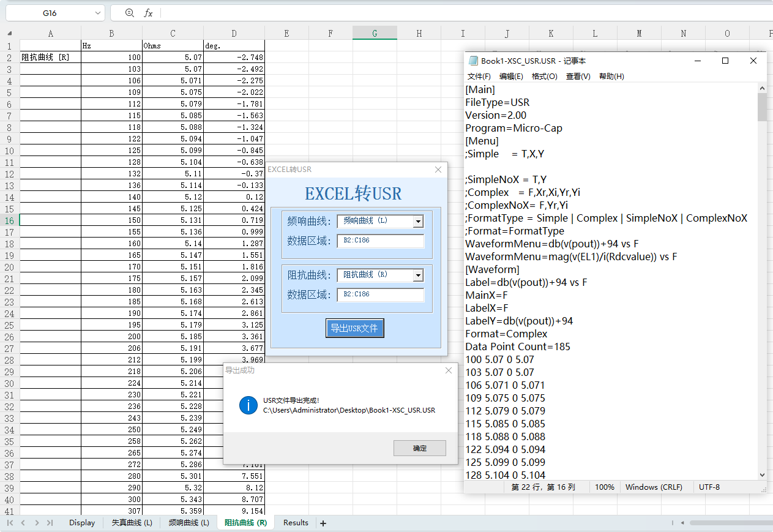Open the 阻抗曲线 combo box dropdown
773x532 pixels.
pos(418,275)
